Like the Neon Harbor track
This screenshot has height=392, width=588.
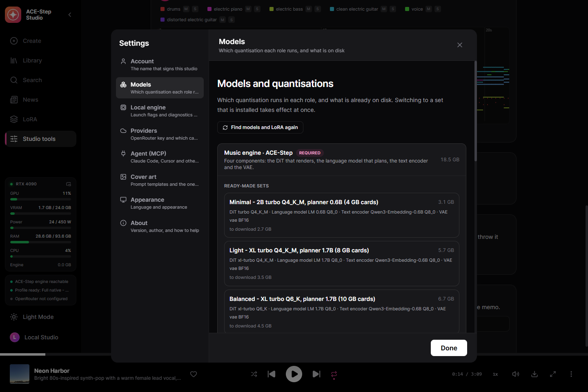point(194,374)
